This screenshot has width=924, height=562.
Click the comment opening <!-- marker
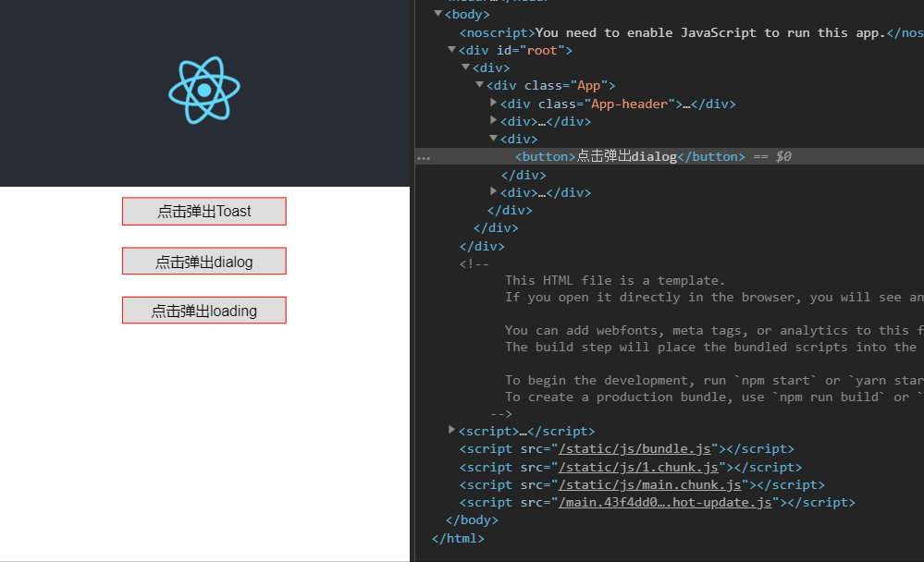click(474, 264)
